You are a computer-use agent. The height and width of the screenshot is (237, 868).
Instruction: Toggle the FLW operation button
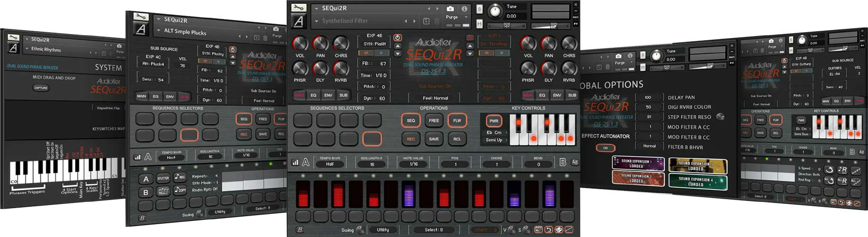pos(457,120)
